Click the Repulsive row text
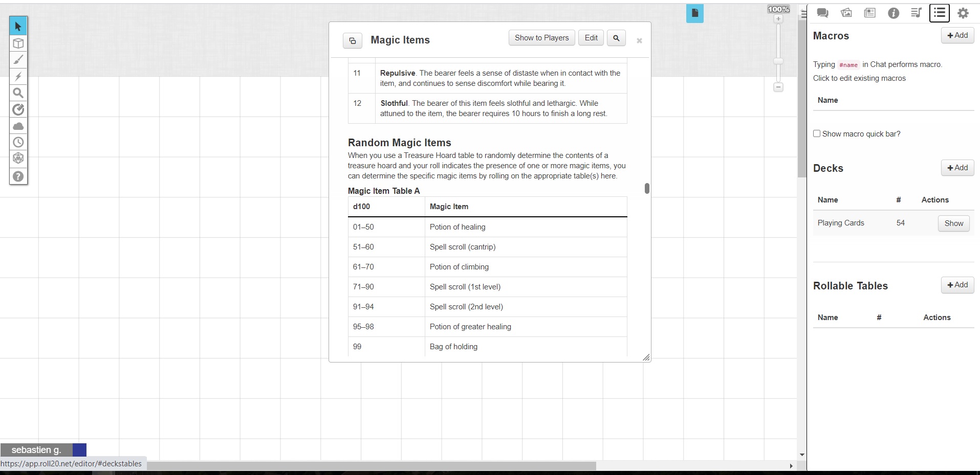The image size is (980, 475). pyautogui.click(x=500, y=78)
